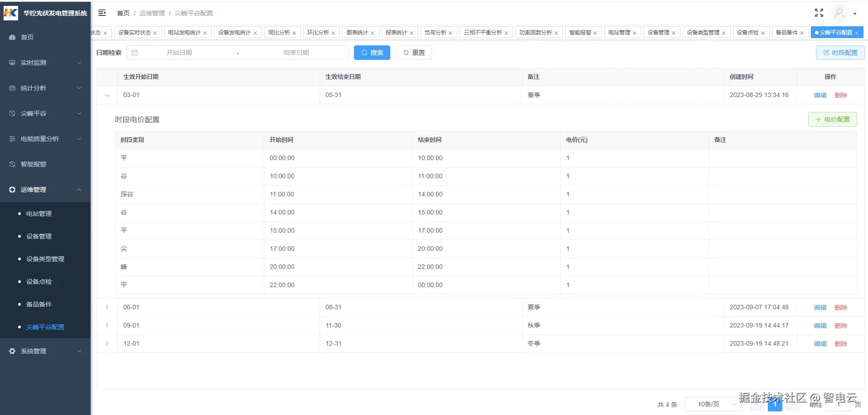Screen dimensions: 868x415
Task: Open the 时段配置 button
Action: click(x=840, y=53)
